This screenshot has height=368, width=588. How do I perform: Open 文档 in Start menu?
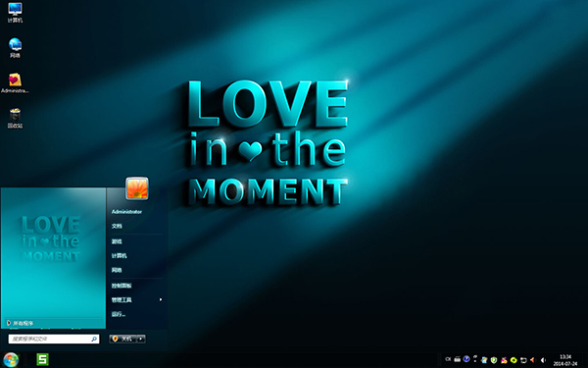click(x=117, y=226)
